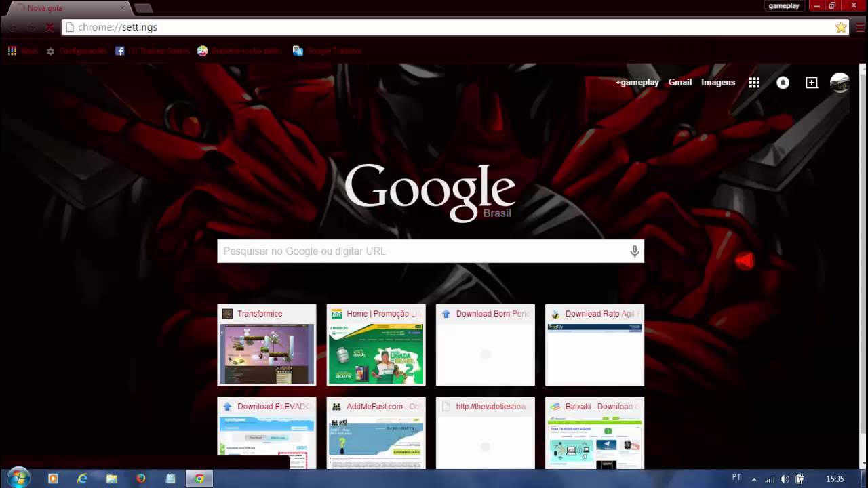The height and width of the screenshot is (488, 868).
Task: Open the Apps bookmarks shortcut
Action: pos(23,51)
